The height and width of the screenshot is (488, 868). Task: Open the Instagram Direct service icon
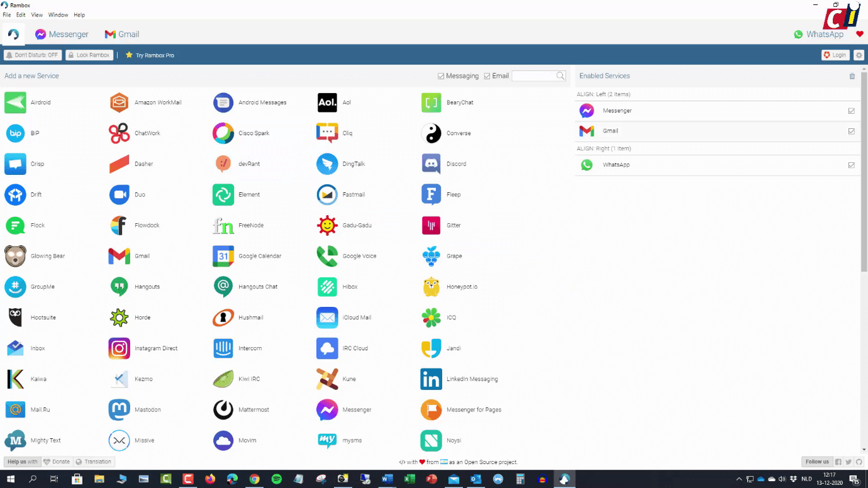pyautogui.click(x=118, y=348)
